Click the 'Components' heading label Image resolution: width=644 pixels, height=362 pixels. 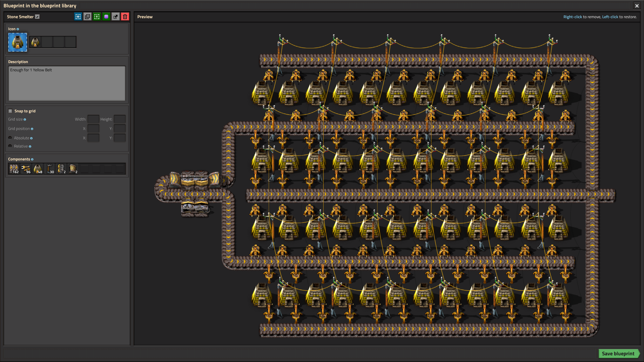pyautogui.click(x=19, y=160)
